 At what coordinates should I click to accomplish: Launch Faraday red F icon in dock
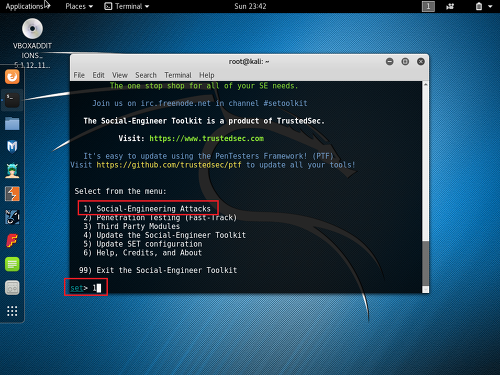[12, 241]
